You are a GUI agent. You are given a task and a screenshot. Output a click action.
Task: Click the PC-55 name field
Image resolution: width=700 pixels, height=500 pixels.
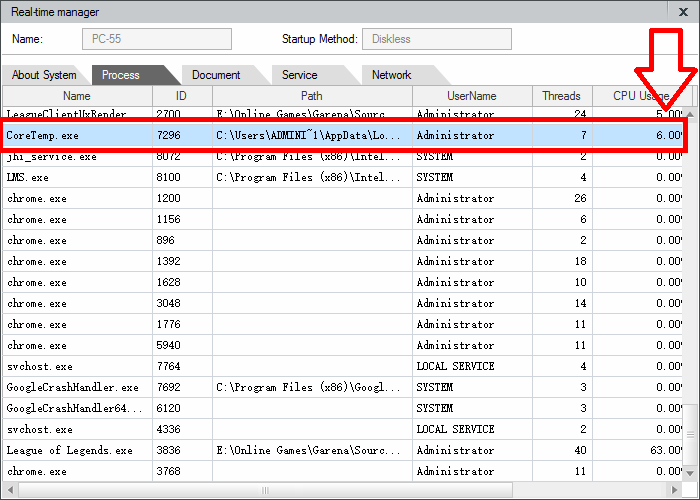[156, 39]
